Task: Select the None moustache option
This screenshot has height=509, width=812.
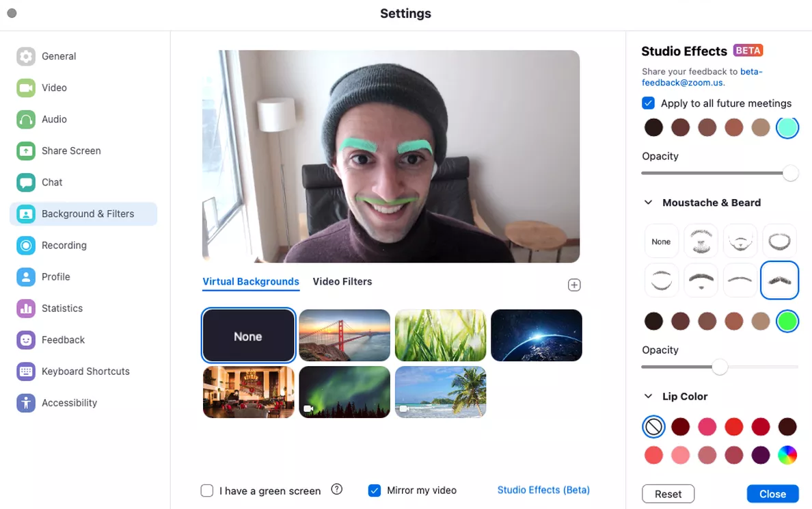Action: [661, 241]
